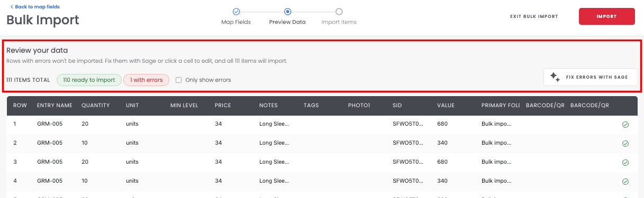Image resolution: width=644 pixels, height=198 pixels.
Task: Click the Map Fields completed step circle
Action: coord(237,11)
